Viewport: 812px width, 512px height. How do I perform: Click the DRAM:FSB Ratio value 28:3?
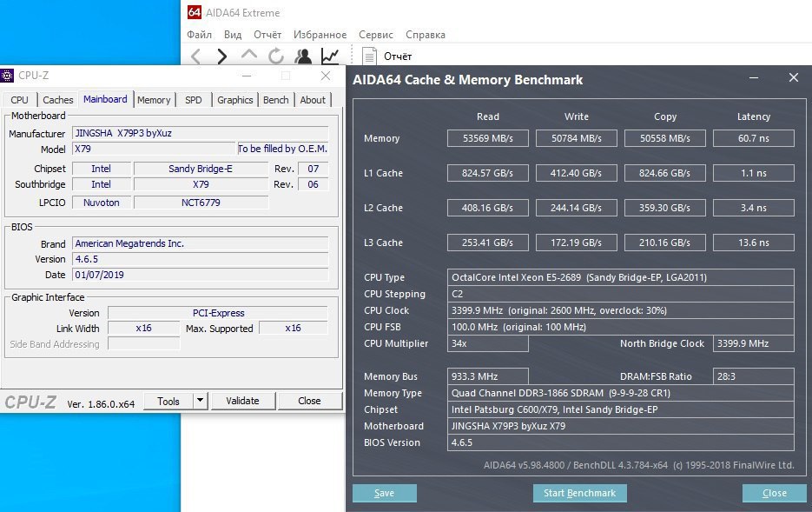pyautogui.click(x=754, y=376)
